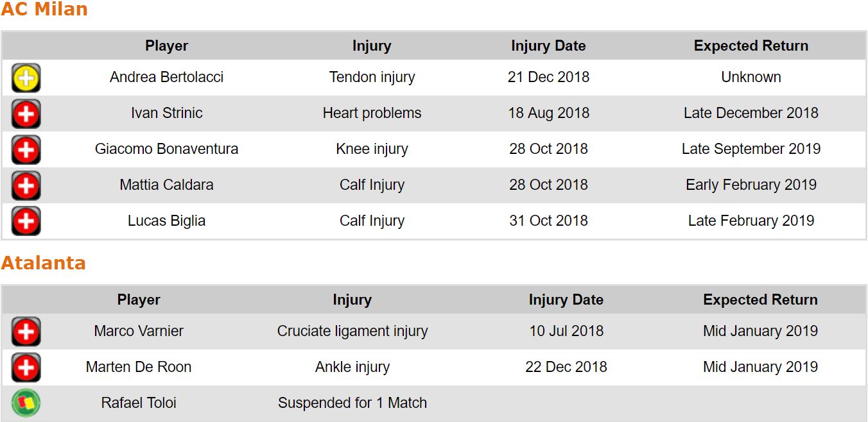
Task: Open the Atalanta team heading
Action: (x=43, y=263)
